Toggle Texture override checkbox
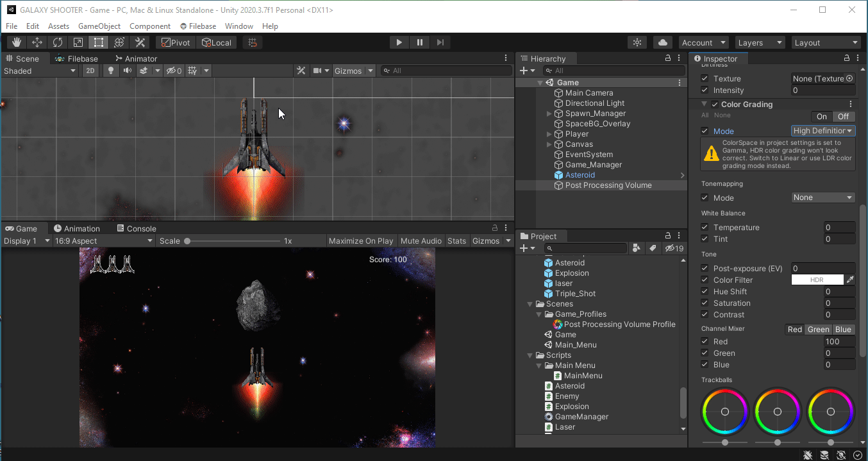This screenshot has height=461, width=868. [x=705, y=78]
